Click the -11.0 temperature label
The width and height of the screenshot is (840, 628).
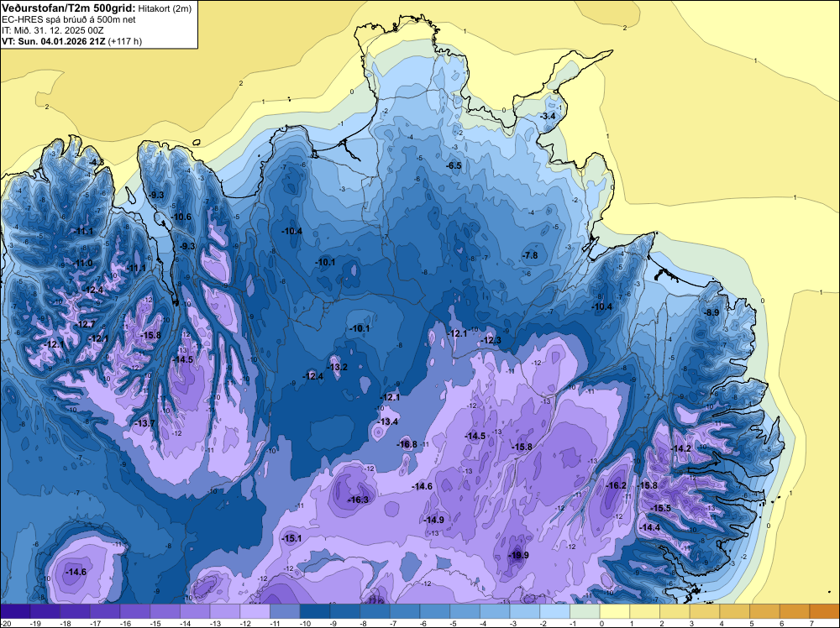click(83, 263)
